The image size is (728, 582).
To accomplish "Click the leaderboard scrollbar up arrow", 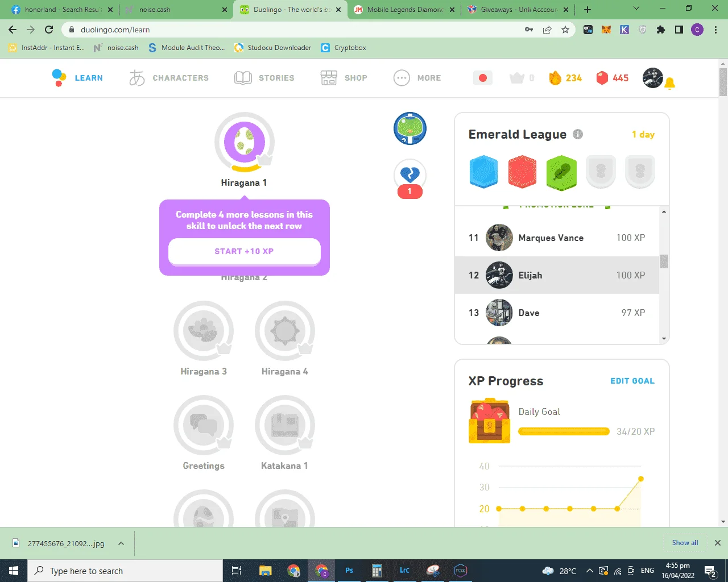I will tap(664, 211).
